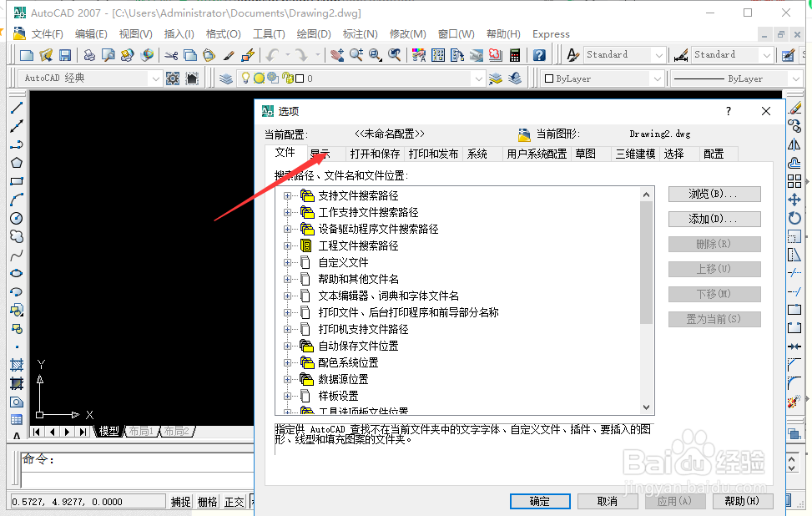Select the Circle draw tool
The image size is (812, 516).
coord(17,218)
